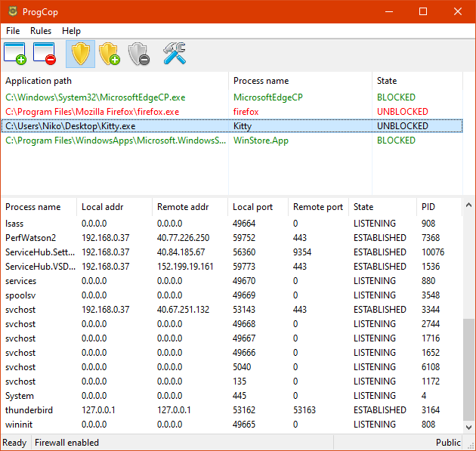Open the Help menu

coord(71,31)
